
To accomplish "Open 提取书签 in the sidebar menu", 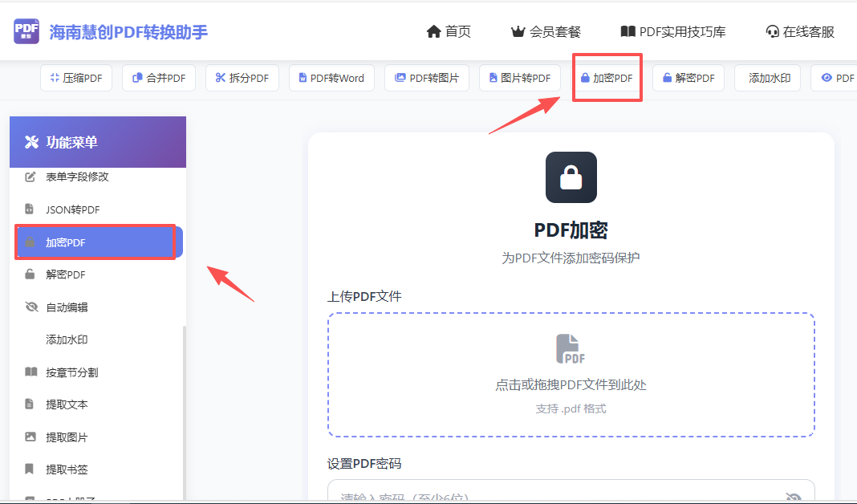I will point(97,469).
